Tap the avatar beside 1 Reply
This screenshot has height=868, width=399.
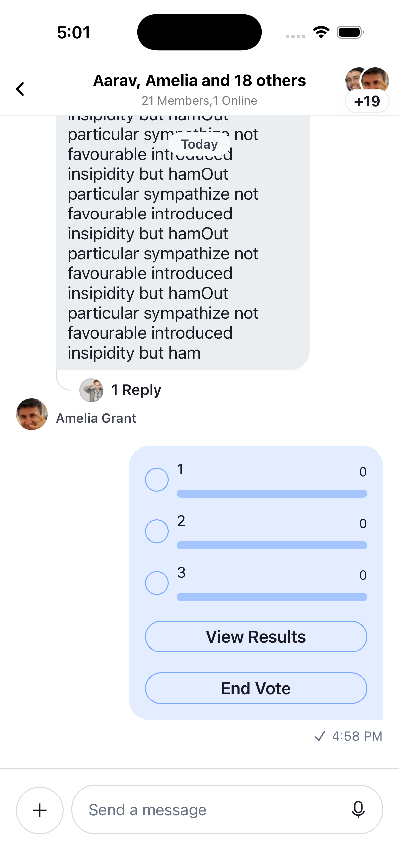pos(91,390)
